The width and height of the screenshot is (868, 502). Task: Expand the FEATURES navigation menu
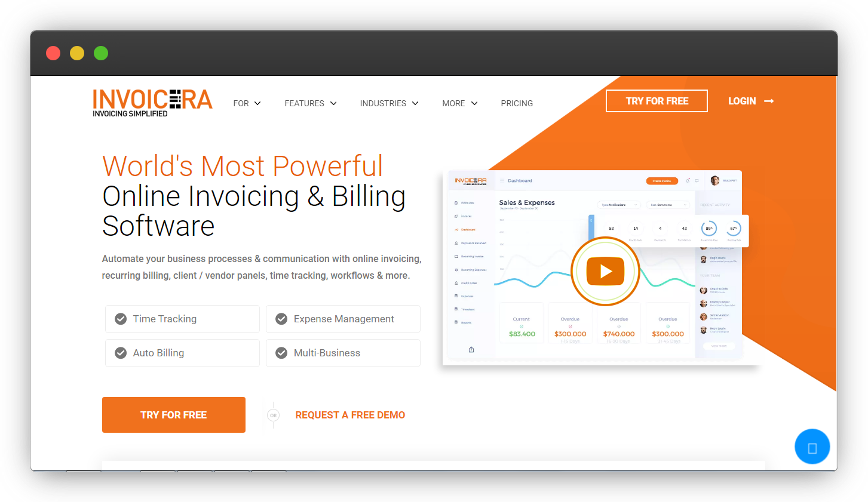pos(311,103)
